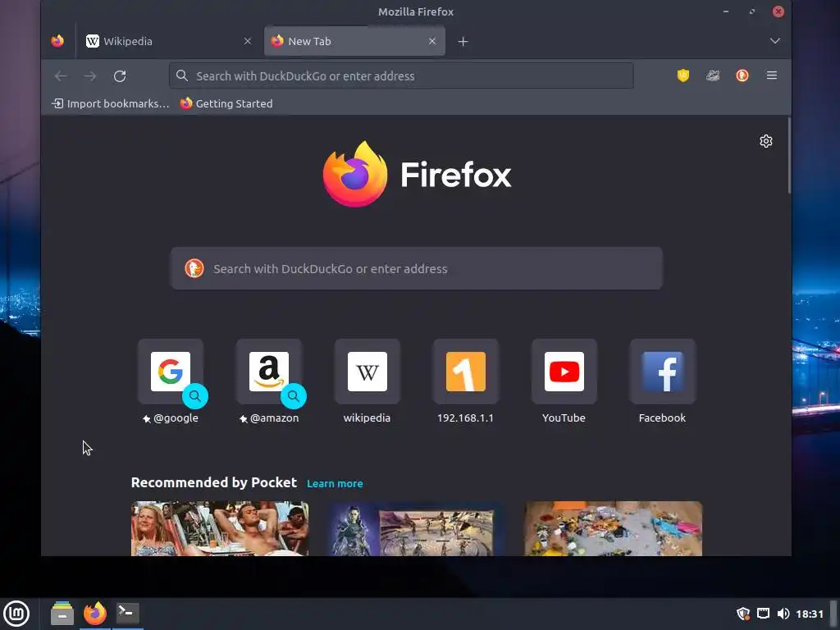This screenshot has height=630, width=840.
Task: Select the New Tab tab
Action: click(x=354, y=41)
